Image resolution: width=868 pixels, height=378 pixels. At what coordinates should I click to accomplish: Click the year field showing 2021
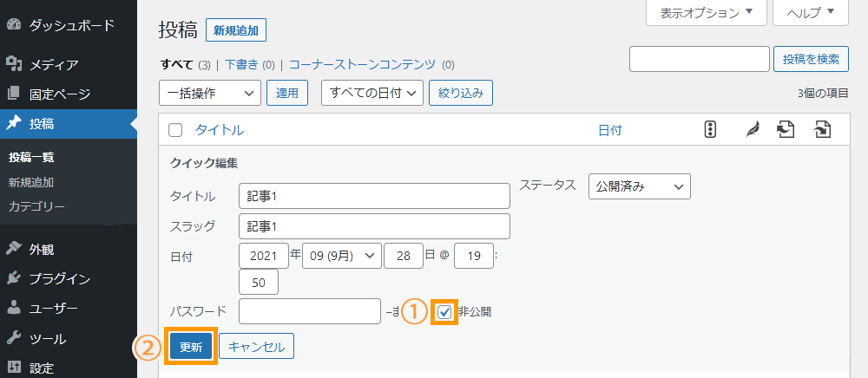[264, 256]
